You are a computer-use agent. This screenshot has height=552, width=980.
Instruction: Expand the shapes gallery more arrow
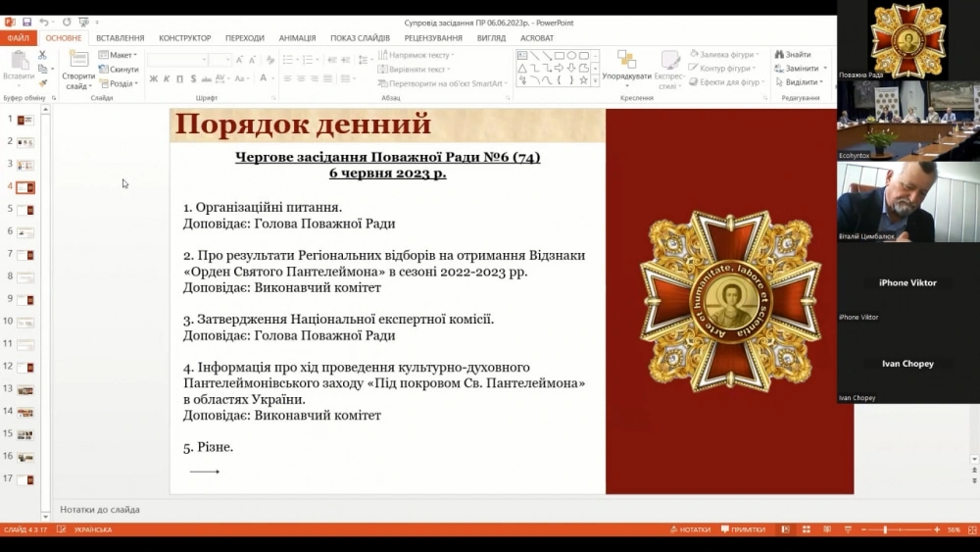(x=595, y=80)
